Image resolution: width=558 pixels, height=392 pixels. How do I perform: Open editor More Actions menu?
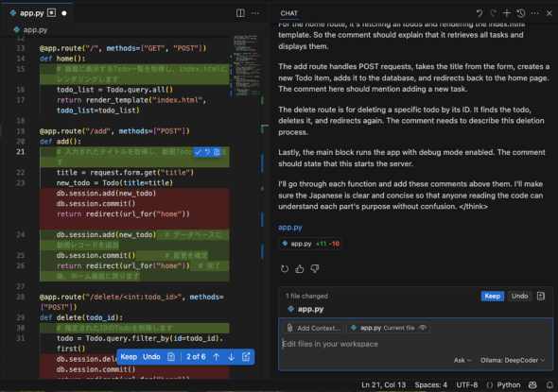pos(255,13)
